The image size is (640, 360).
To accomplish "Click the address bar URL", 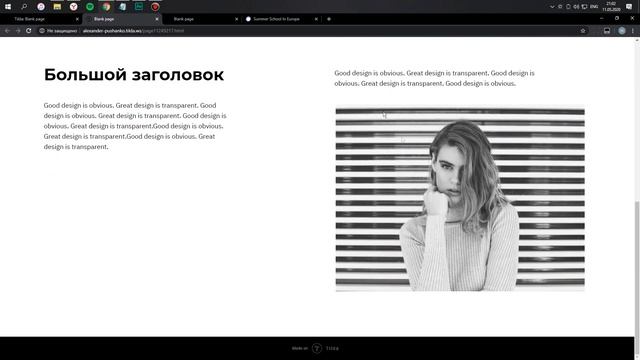I will click(x=133, y=31).
